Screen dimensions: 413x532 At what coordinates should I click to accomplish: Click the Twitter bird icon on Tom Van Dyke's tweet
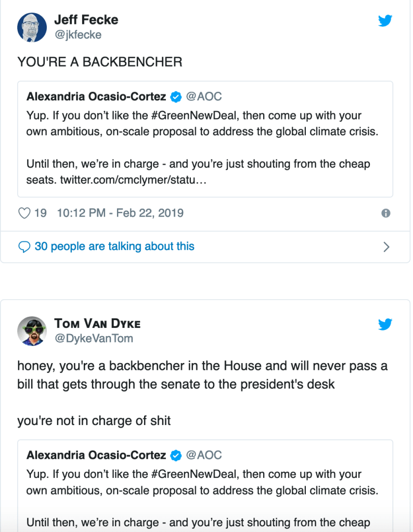pos(385,324)
